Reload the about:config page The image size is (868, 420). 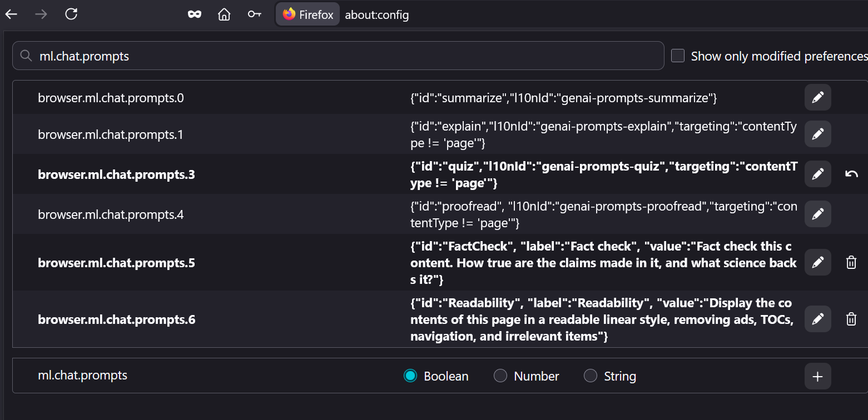click(x=71, y=14)
